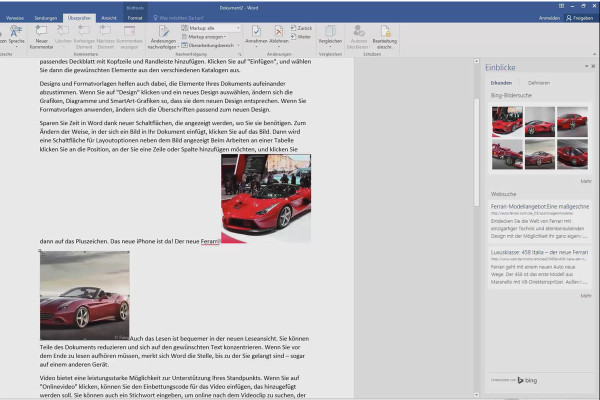The width and height of the screenshot is (600, 400).
Task: Go to Nächstes Element comment
Action: point(105,31)
